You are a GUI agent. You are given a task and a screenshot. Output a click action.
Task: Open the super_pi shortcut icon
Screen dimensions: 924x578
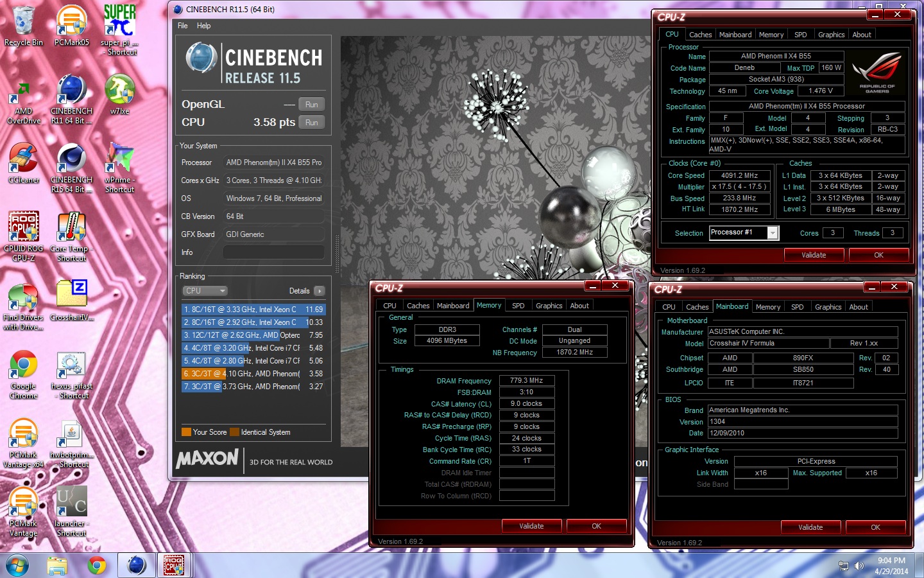click(x=119, y=30)
